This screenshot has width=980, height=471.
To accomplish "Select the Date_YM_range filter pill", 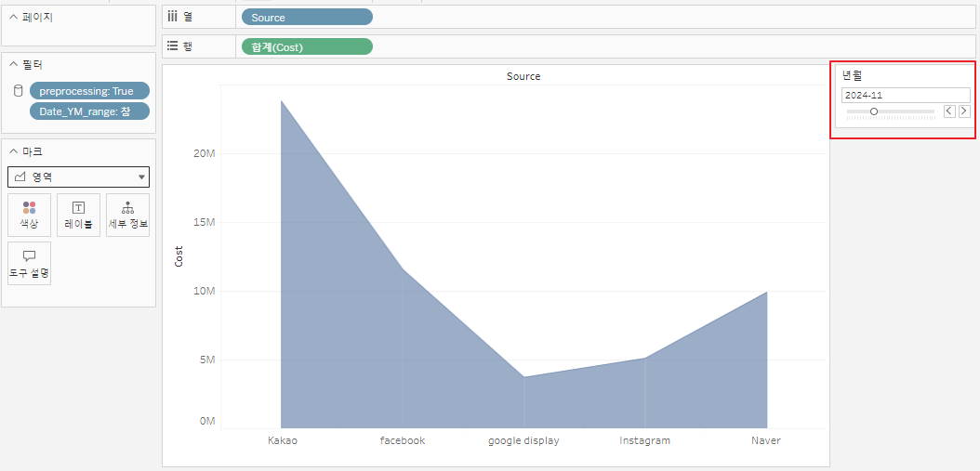I will point(89,111).
